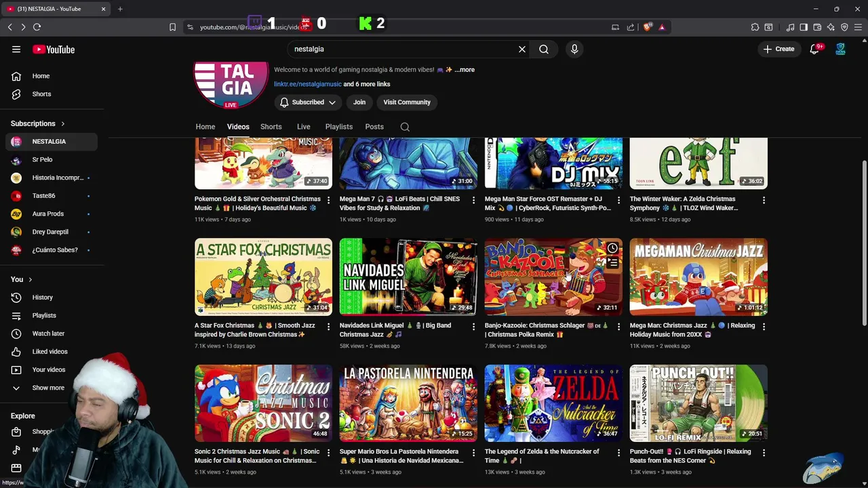Viewport: 868px width, 488px height.
Task: Open the Historia Incompr... subscription
Action: (52, 178)
